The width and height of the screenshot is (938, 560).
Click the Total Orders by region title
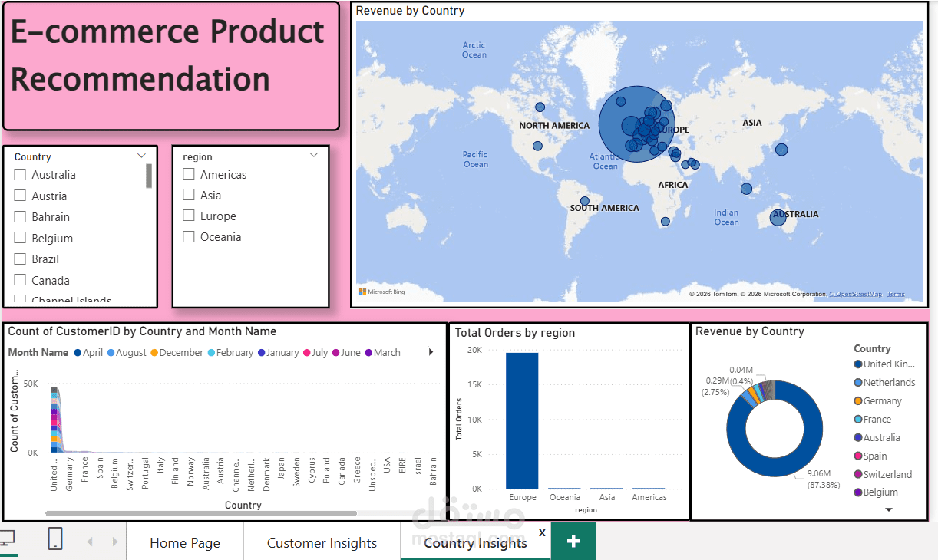click(x=514, y=333)
